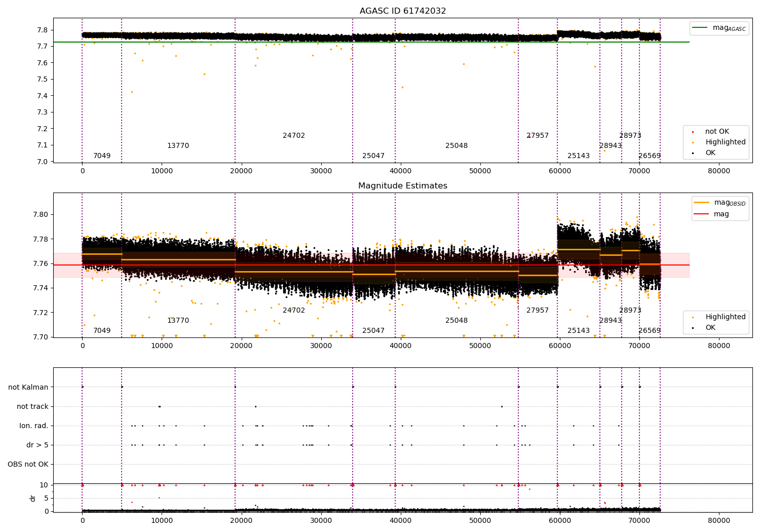The height and width of the screenshot is (532, 760).
Task: Click the "not Kalman" y-axis label
Action: 28,387
